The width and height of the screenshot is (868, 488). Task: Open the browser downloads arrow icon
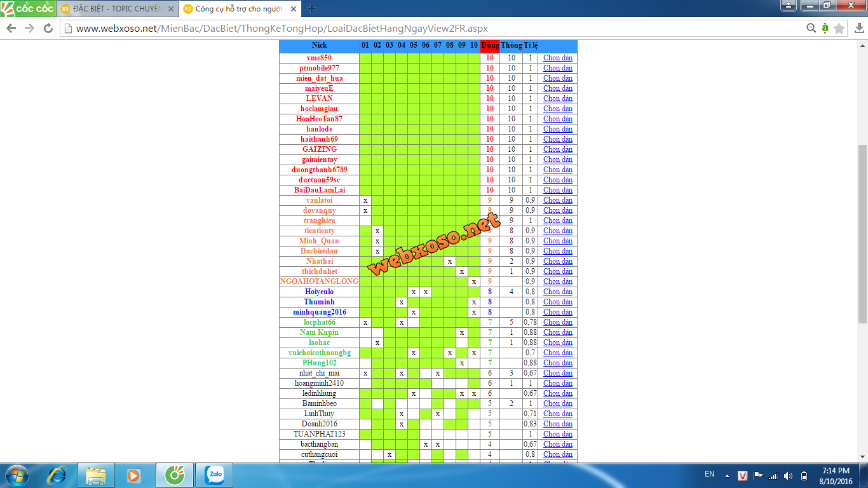(x=859, y=28)
